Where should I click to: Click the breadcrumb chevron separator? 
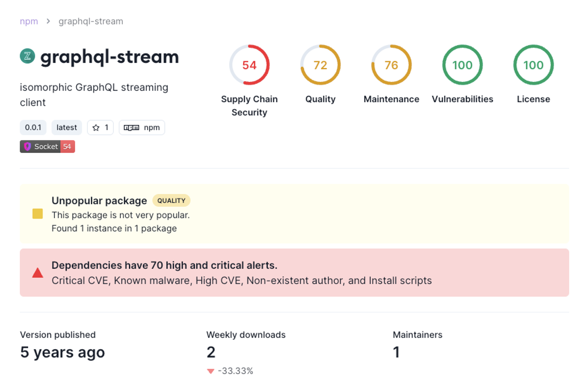coord(48,21)
